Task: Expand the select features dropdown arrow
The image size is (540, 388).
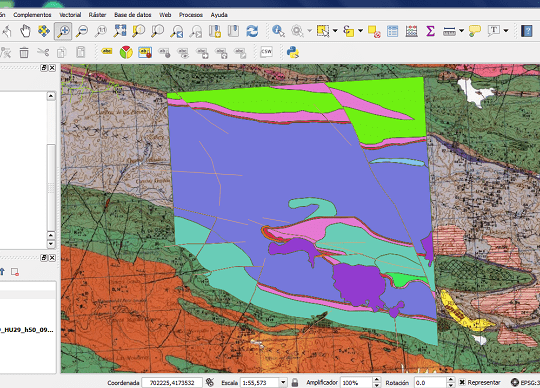Action: pos(335,31)
